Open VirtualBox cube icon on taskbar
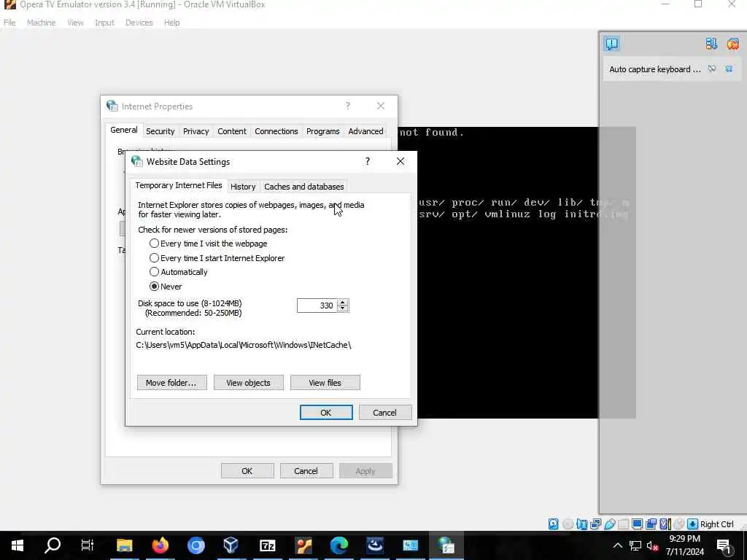 [x=231, y=545]
